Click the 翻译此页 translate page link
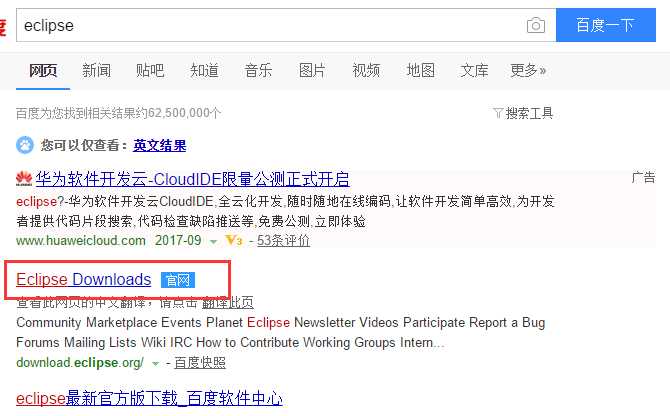This screenshot has width=670, height=416. click(228, 302)
